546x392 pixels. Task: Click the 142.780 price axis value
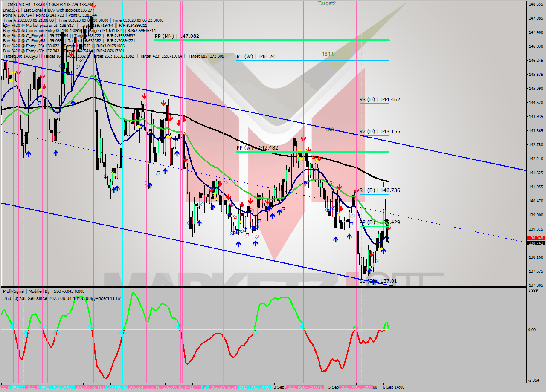click(x=535, y=144)
